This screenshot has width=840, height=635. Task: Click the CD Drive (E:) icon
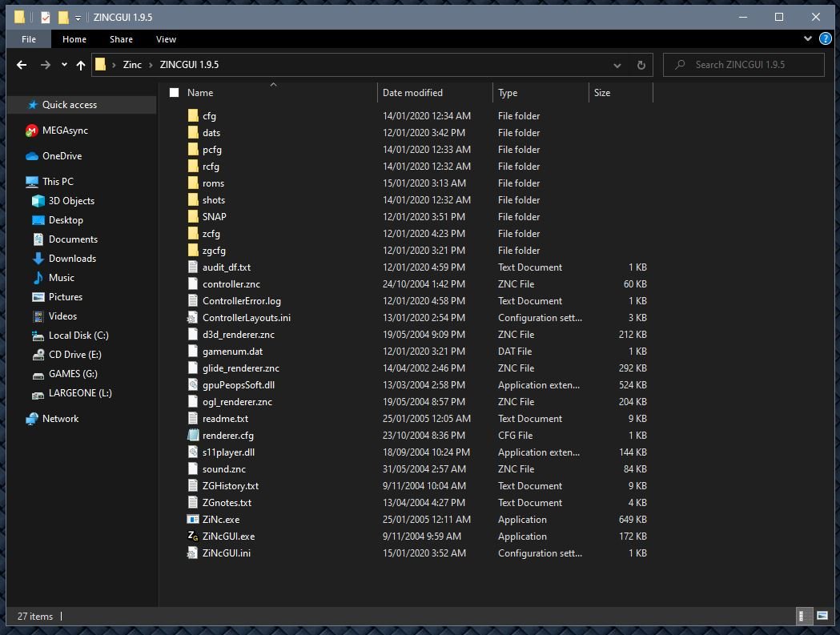(38, 355)
